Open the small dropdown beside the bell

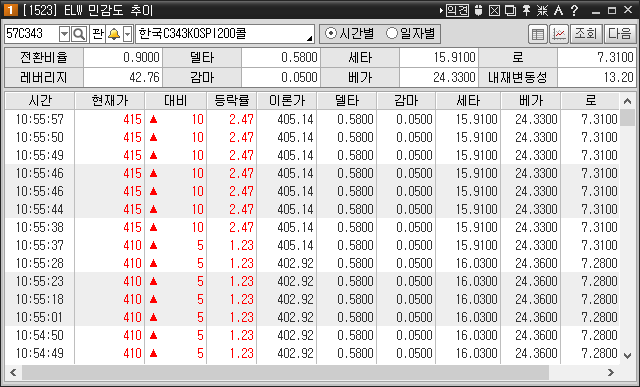[128, 34]
